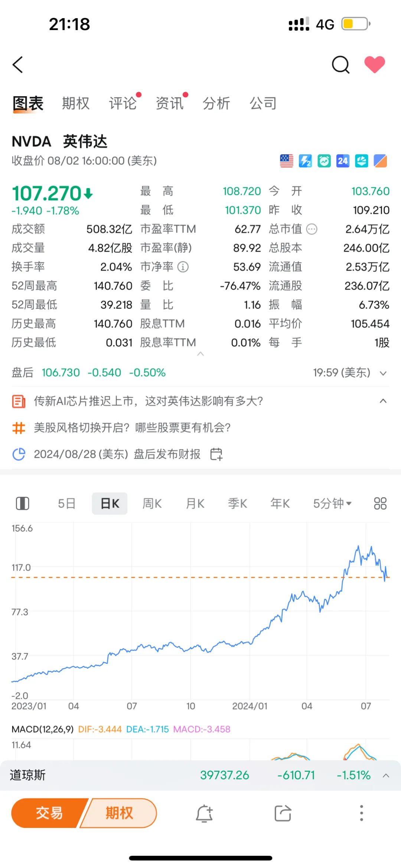The width and height of the screenshot is (401, 868).
Task: Tap the 4G network status indicator
Action: click(325, 25)
